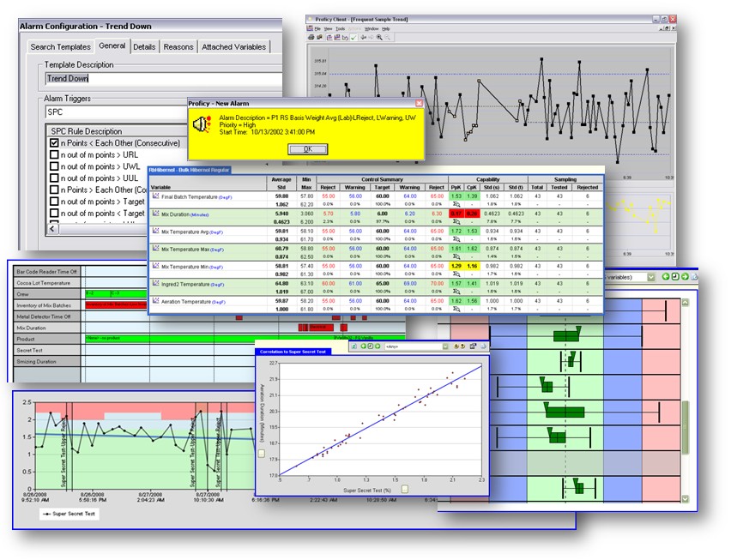Open the Tools menu in Proficy Client
This screenshot has width=731, height=560.
(x=341, y=29)
